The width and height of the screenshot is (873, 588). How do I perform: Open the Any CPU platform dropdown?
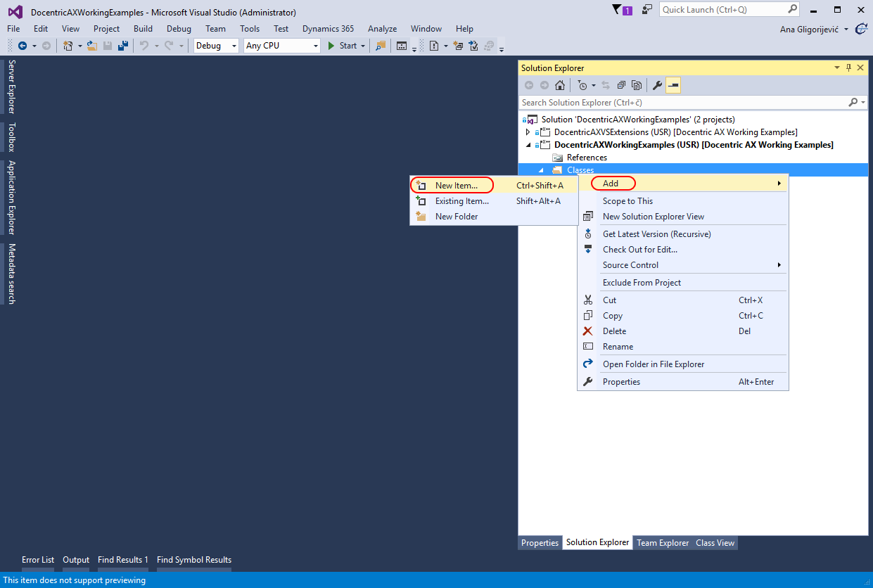(x=282, y=46)
